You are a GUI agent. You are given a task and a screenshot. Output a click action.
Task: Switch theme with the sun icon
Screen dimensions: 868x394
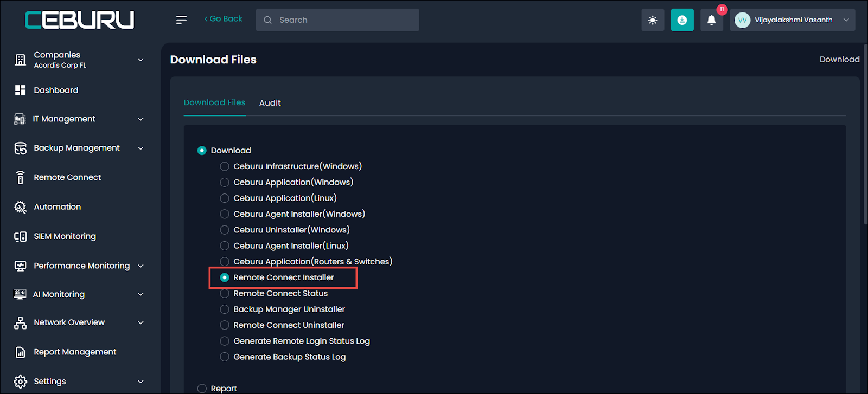pyautogui.click(x=653, y=20)
